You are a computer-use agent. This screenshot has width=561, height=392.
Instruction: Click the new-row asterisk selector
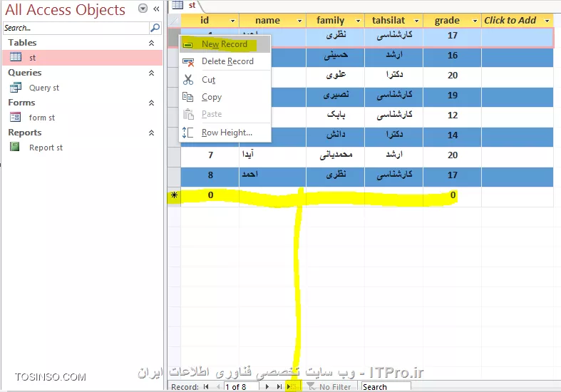click(x=174, y=195)
